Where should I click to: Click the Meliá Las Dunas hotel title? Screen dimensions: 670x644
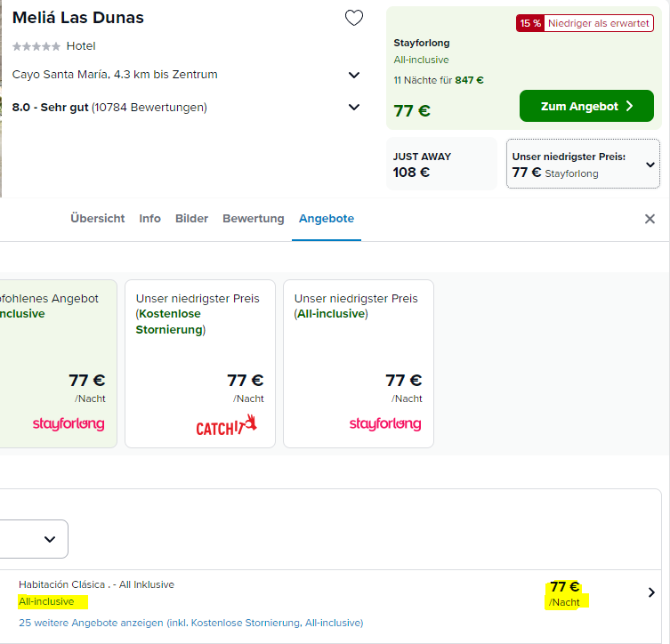tap(78, 18)
